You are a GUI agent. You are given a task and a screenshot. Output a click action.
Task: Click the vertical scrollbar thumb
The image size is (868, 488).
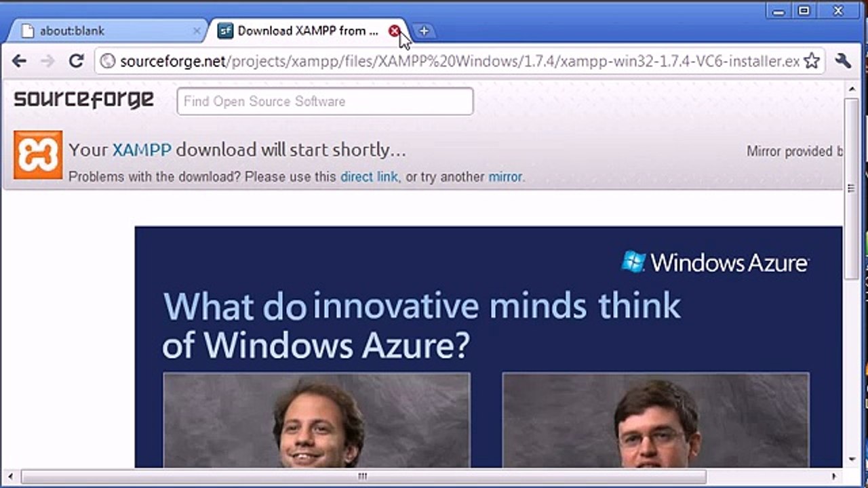click(852, 188)
